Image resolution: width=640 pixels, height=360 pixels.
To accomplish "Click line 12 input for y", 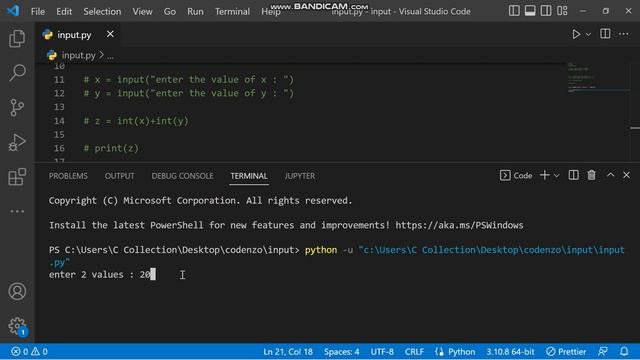I will (189, 93).
